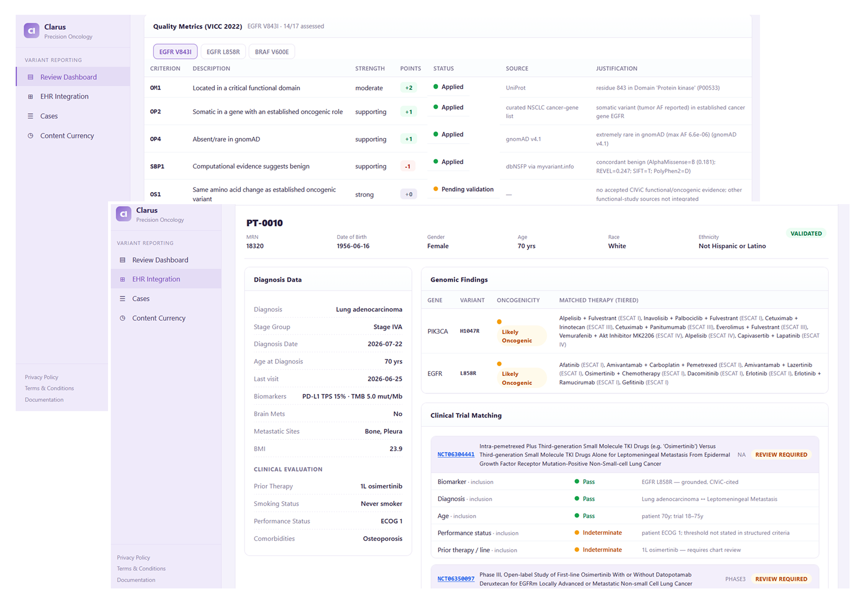Image resolution: width=868 pixels, height=606 pixels.
Task: Click the Cases list icon in the back window sidebar
Action: (30, 116)
